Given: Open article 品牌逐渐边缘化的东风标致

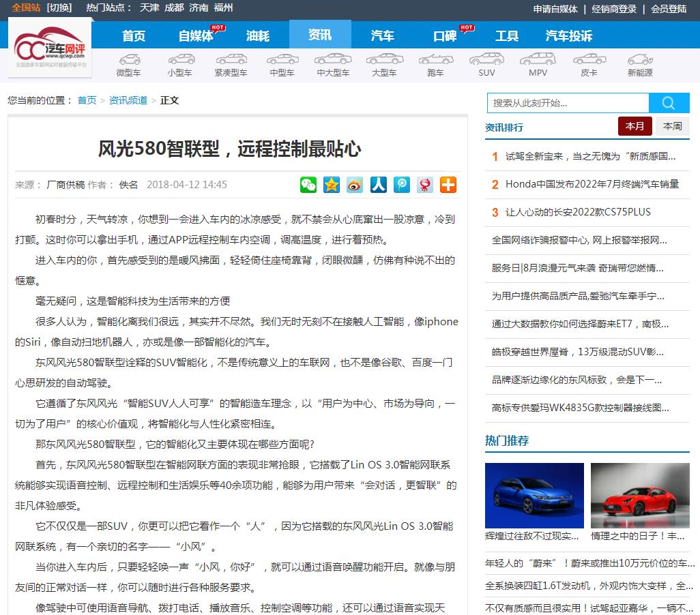Looking at the screenshot, I should tap(577, 380).
